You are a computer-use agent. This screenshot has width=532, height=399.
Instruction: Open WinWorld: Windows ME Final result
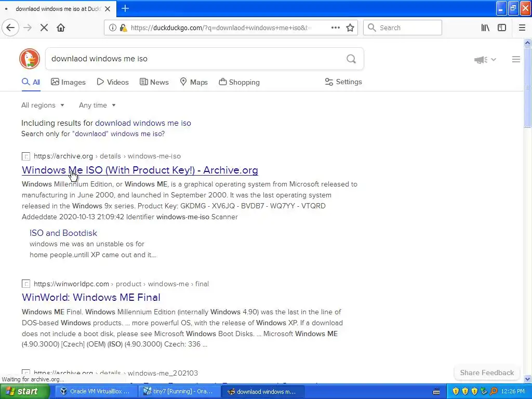[91, 297]
